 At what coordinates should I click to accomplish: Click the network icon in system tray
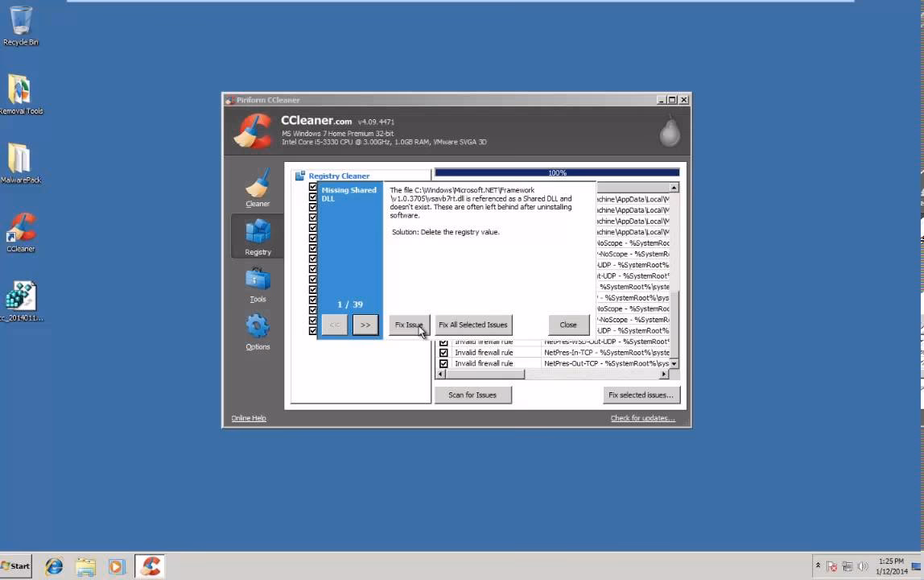tap(848, 566)
